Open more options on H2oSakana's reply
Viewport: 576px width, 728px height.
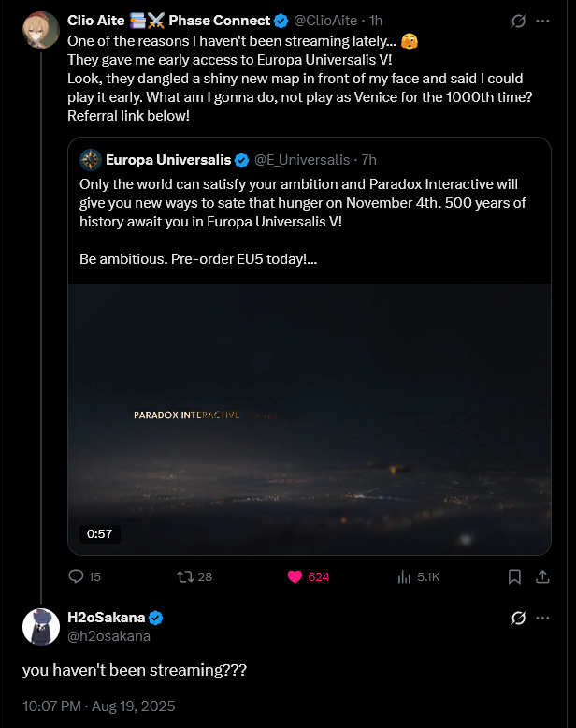542,619
